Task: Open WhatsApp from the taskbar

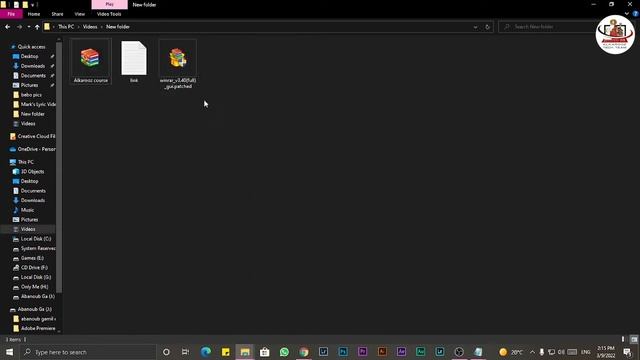Action: [x=284, y=352]
